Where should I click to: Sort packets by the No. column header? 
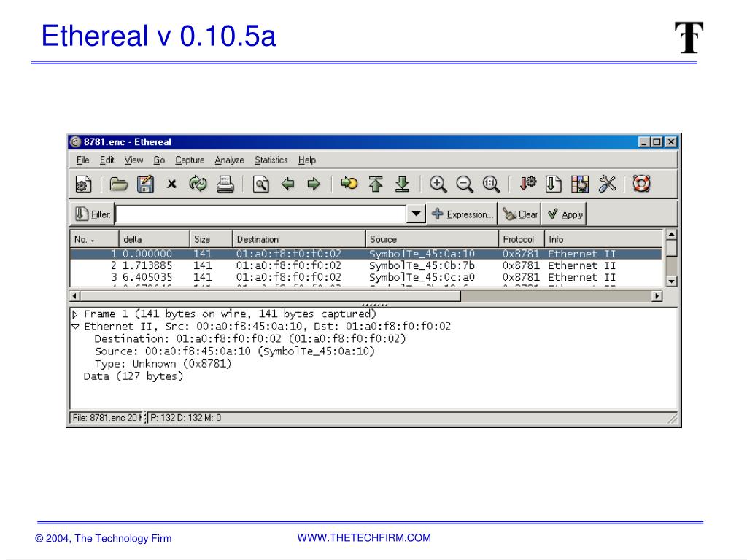tap(94, 239)
